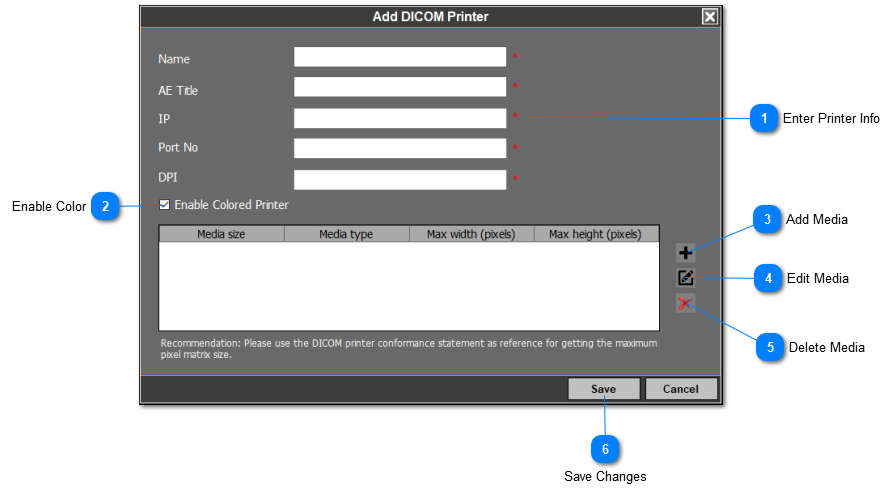
Task: Click the blue callout marker number 3
Action: click(767, 220)
